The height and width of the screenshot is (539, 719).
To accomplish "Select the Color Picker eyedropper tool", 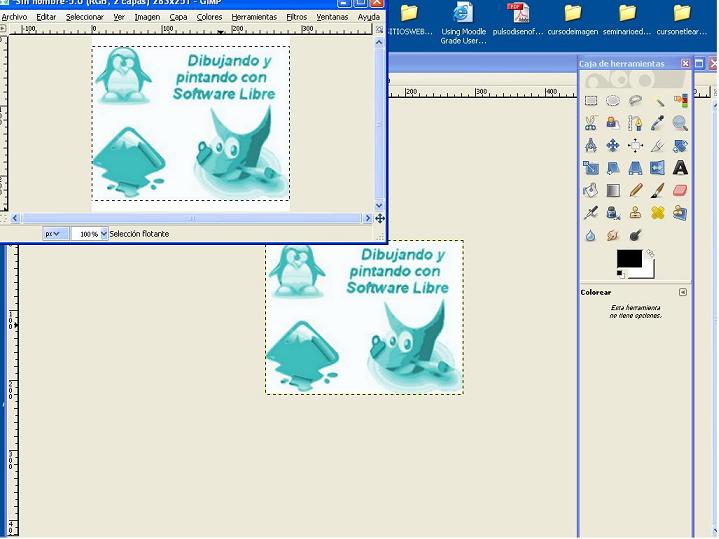I will click(x=658, y=123).
